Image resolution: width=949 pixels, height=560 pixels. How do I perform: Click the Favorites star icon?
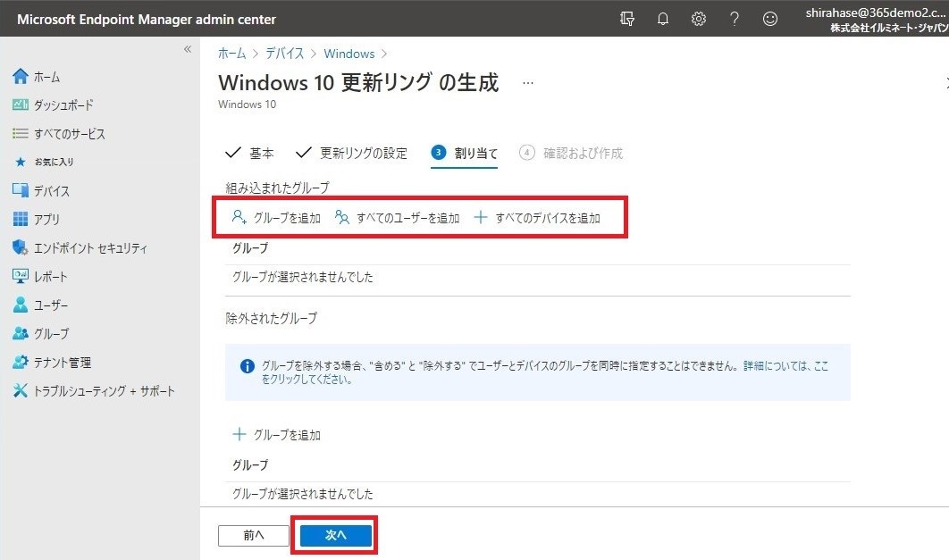click(21, 162)
